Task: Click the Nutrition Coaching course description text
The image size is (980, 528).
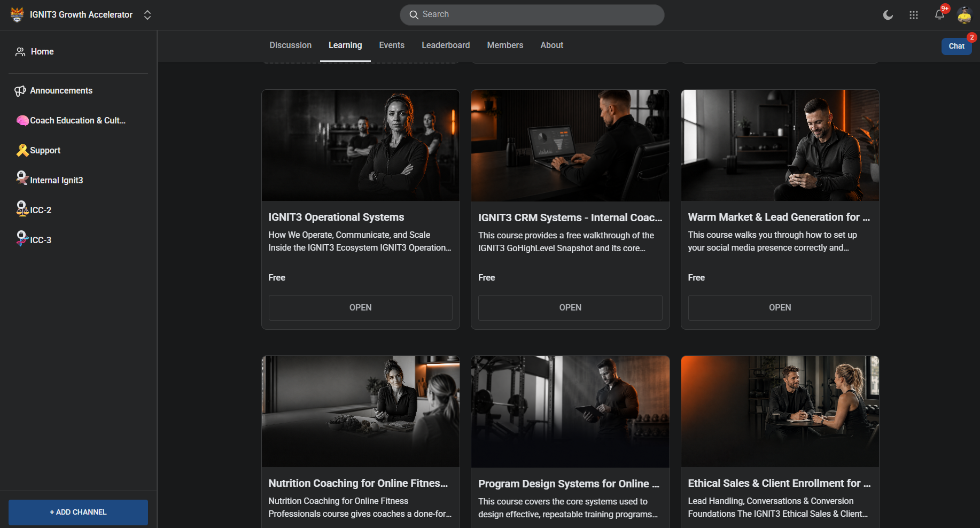Action: click(x=360, y=508)
